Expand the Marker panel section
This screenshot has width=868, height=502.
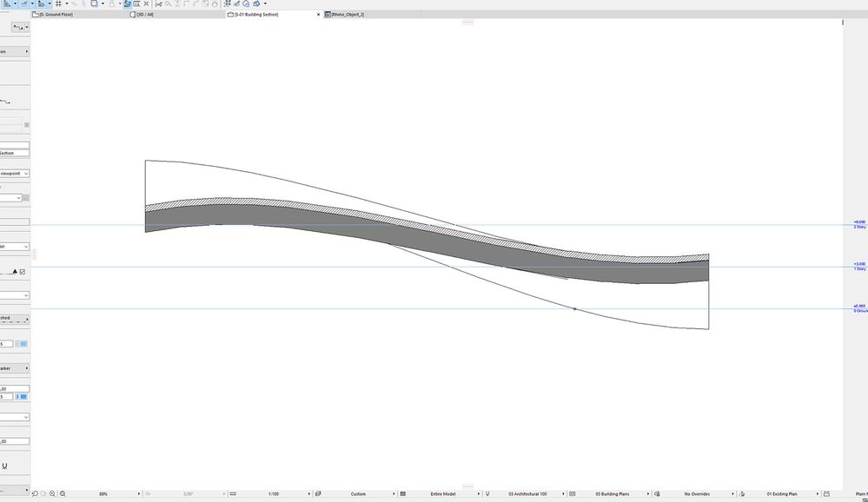click(15, 368)
